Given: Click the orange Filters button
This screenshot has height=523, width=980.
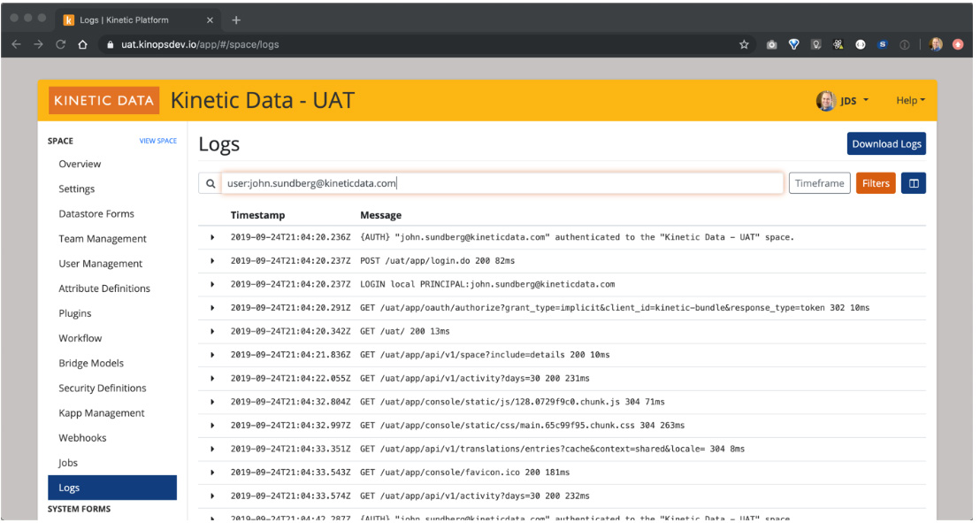Looking at the screenshot, I should pos(876,183).
